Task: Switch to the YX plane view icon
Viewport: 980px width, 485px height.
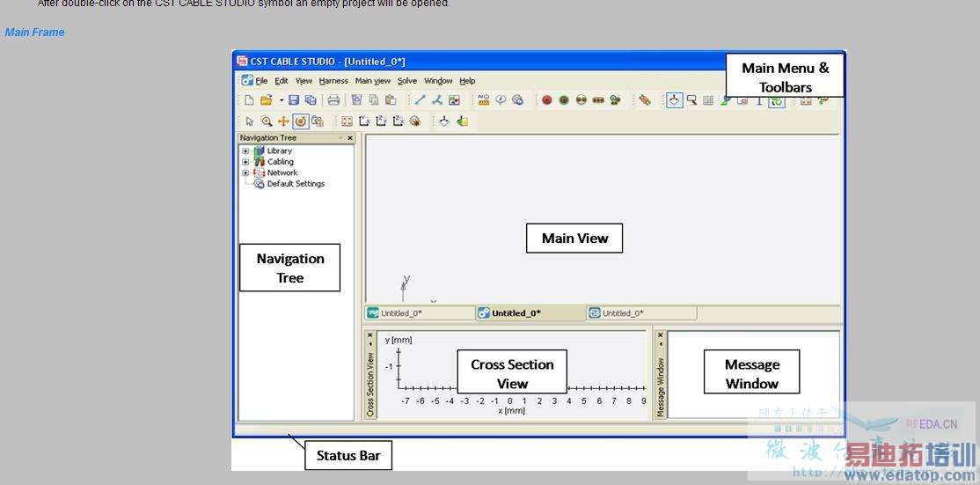Action: pyautogui.click(x=365, y=121)
